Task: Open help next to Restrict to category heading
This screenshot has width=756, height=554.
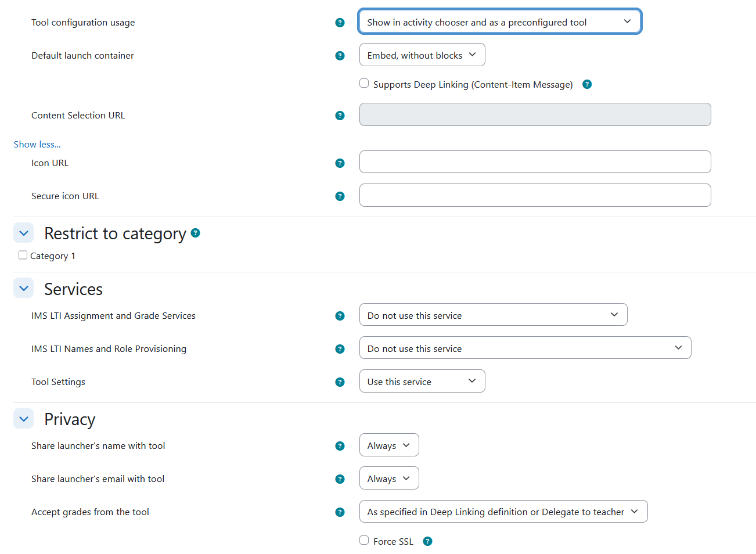Action: pos(196,233)
